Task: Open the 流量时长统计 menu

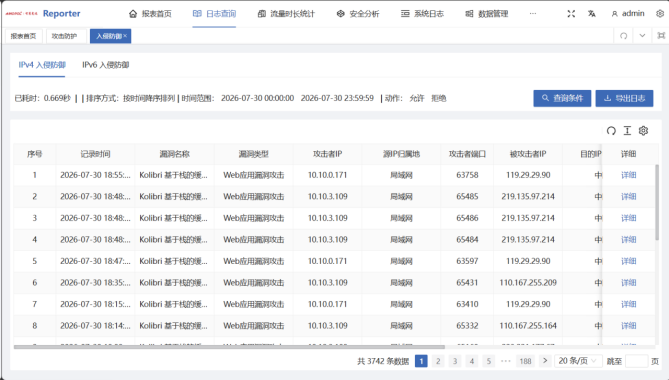Action: 286,14
